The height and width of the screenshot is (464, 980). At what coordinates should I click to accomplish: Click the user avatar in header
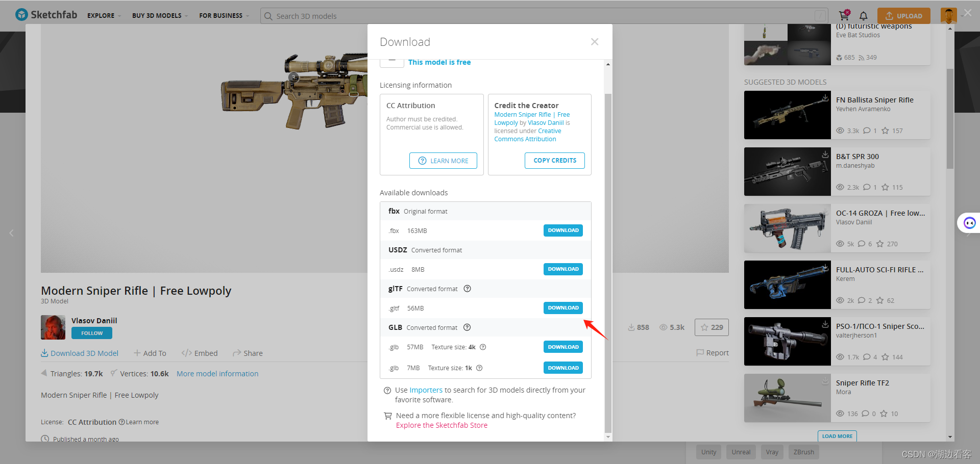click(948, 16)
